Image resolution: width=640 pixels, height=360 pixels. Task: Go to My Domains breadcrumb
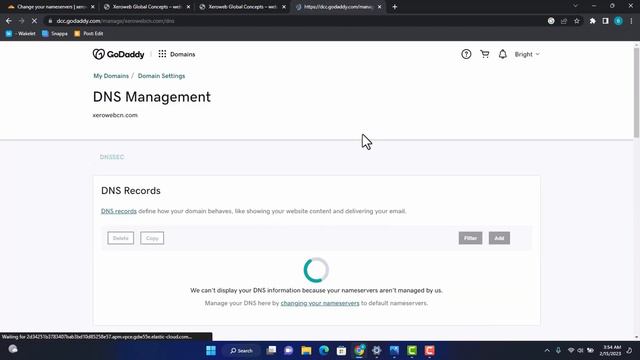click(111, 76)
